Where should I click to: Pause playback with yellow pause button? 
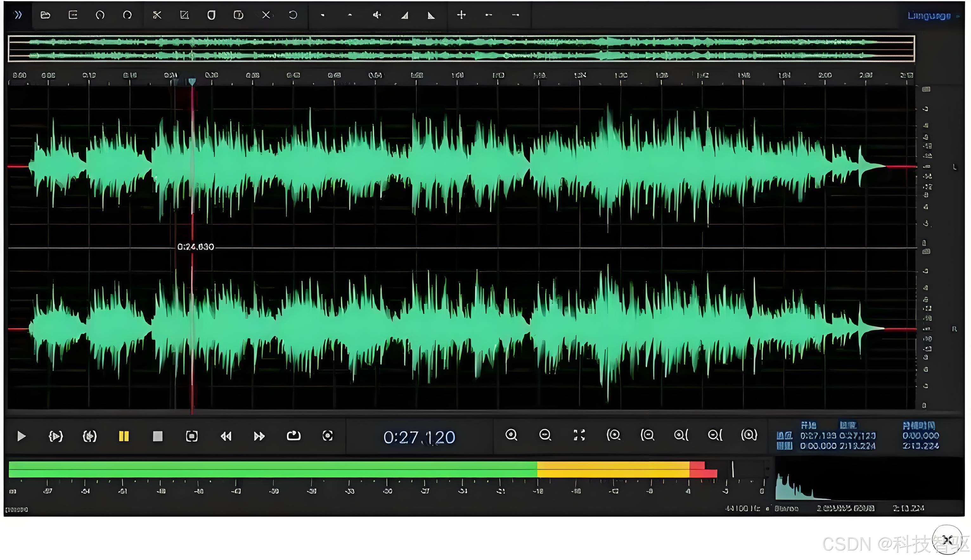(x=124, y=436)
